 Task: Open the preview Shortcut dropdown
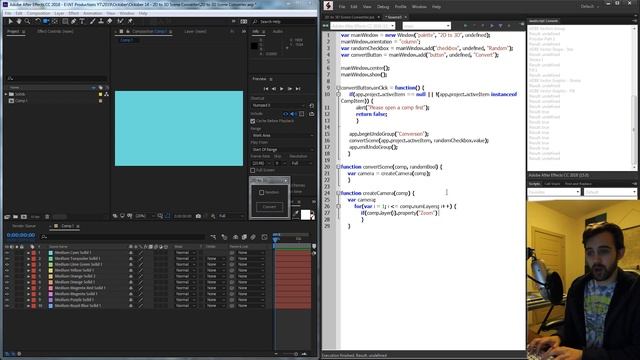pos(278,105)
